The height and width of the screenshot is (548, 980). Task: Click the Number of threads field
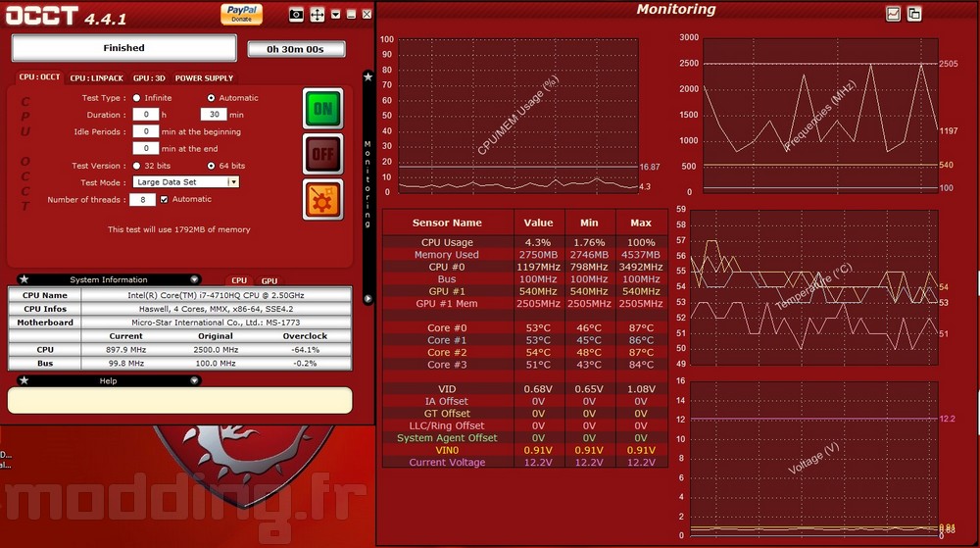142,199
